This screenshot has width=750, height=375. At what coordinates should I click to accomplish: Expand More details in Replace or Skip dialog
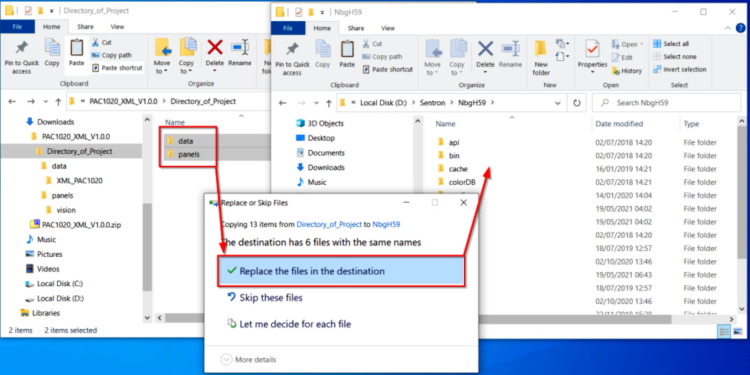click(x=248, y=359)
